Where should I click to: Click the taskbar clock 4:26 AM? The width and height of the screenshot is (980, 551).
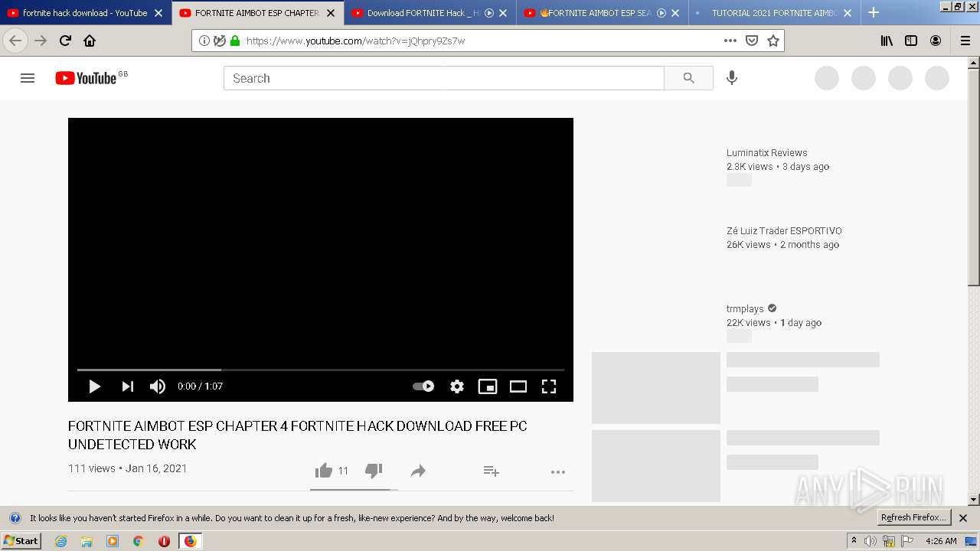pos(941,541)
